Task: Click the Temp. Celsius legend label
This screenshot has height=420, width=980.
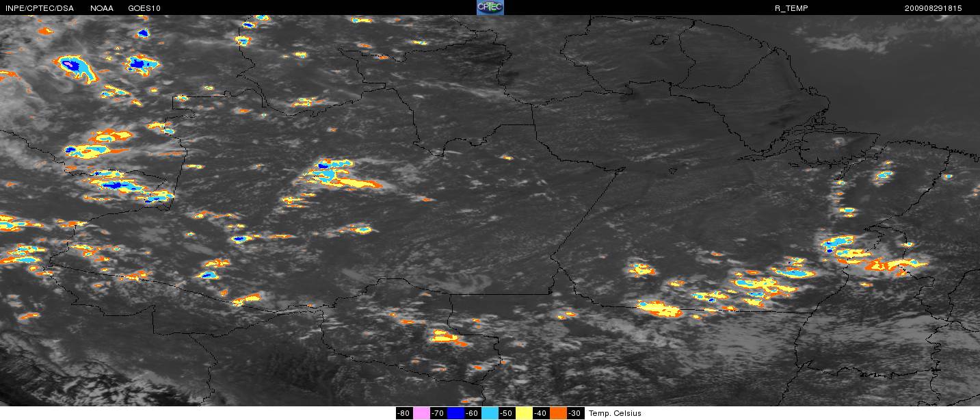Action: (615, 413)
